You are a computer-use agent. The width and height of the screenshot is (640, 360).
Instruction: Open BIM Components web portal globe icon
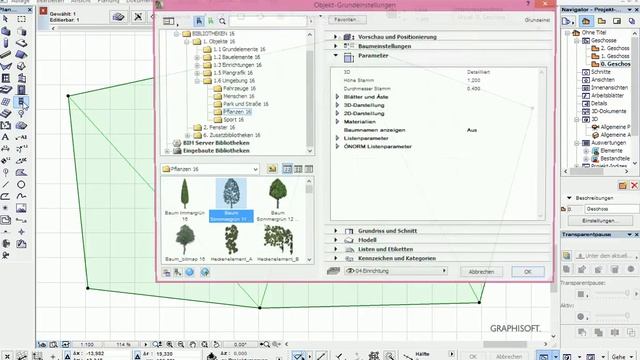(190, 272)
